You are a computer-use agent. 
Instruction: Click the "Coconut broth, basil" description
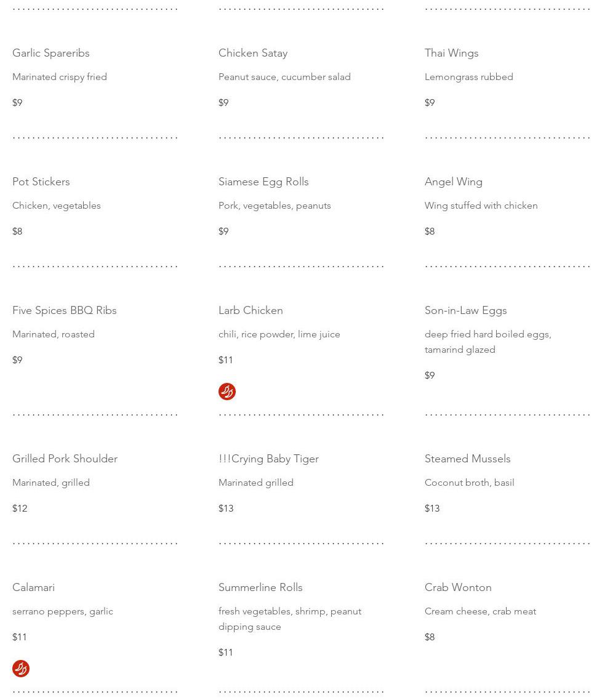click(469, 483)
